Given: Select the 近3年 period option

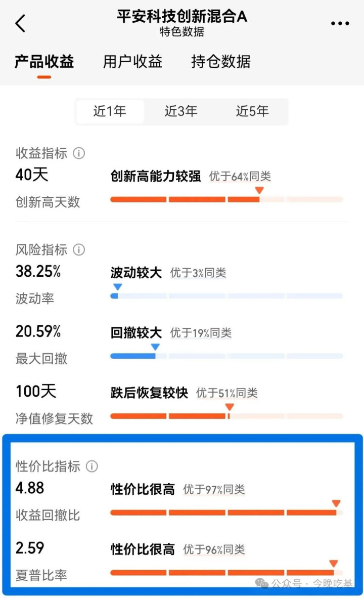Looking at the screenshot, I should tap(181, 111).
